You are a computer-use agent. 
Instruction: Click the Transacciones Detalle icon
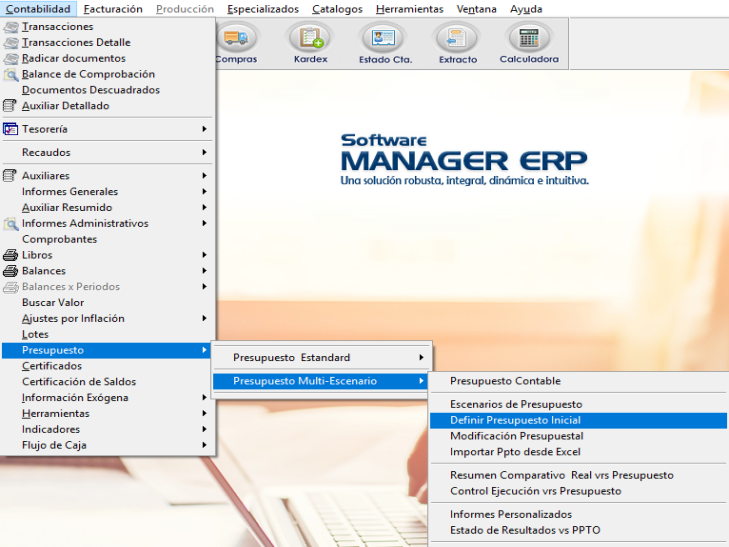pyautogui.click(x=11, y=43)
